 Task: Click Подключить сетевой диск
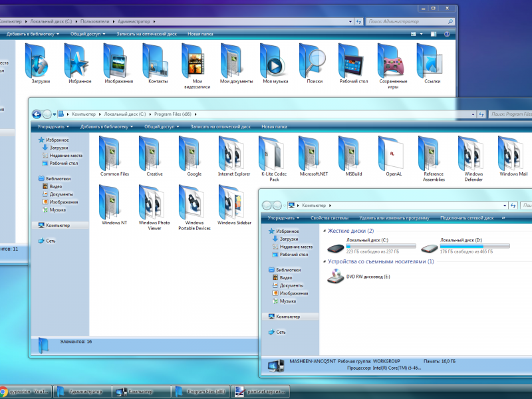point(467,218)
